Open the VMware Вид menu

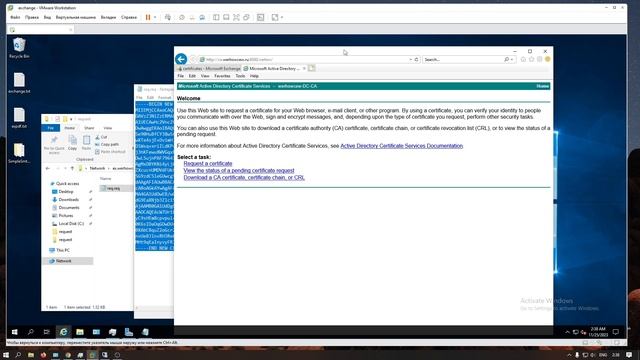tap(47, 18)
